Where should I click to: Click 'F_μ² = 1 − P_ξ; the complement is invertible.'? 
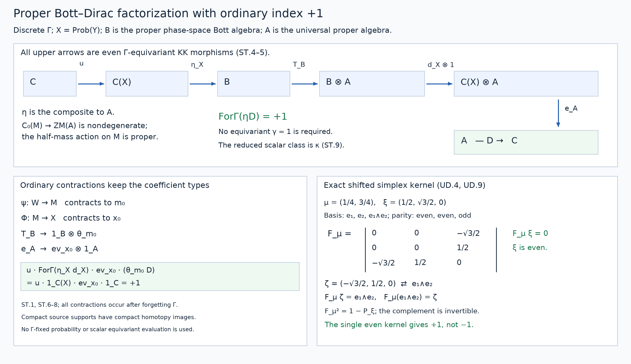pos(402,311)
